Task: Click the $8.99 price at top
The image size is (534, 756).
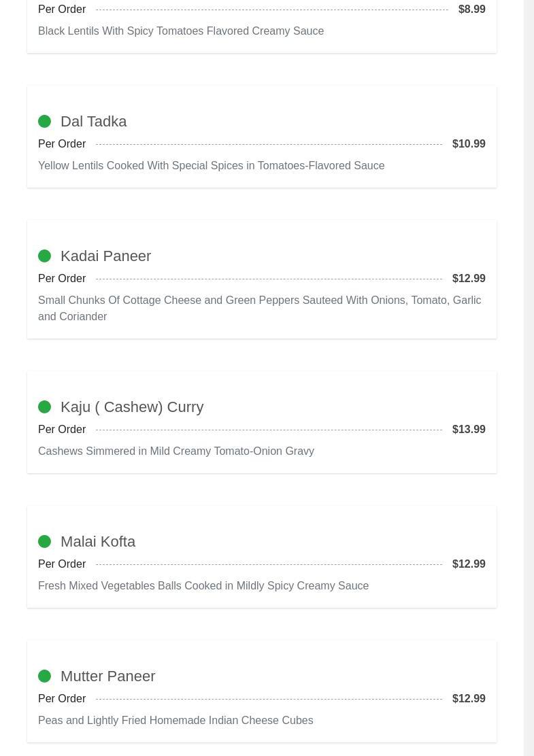Action: 471,9
